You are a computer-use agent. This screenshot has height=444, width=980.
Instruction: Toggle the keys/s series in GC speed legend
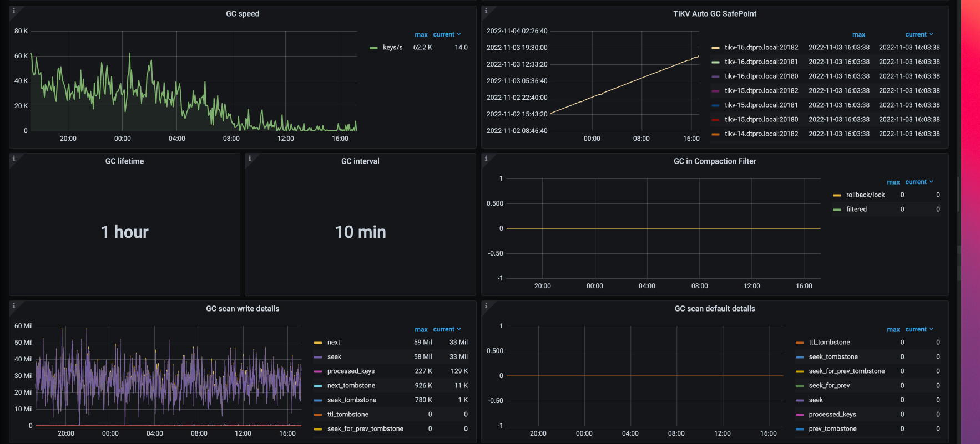tap(392, 47)
